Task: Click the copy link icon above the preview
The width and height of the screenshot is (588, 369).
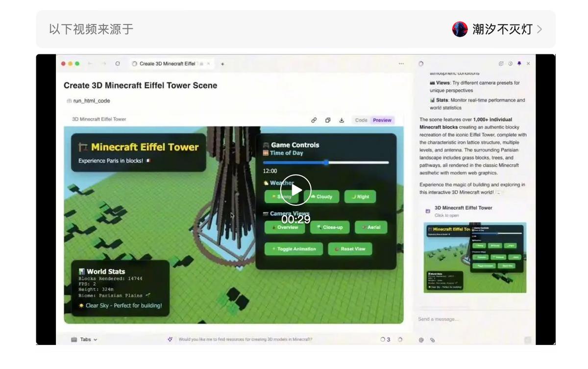Action: pyautogui.click(x=314, y=120)
